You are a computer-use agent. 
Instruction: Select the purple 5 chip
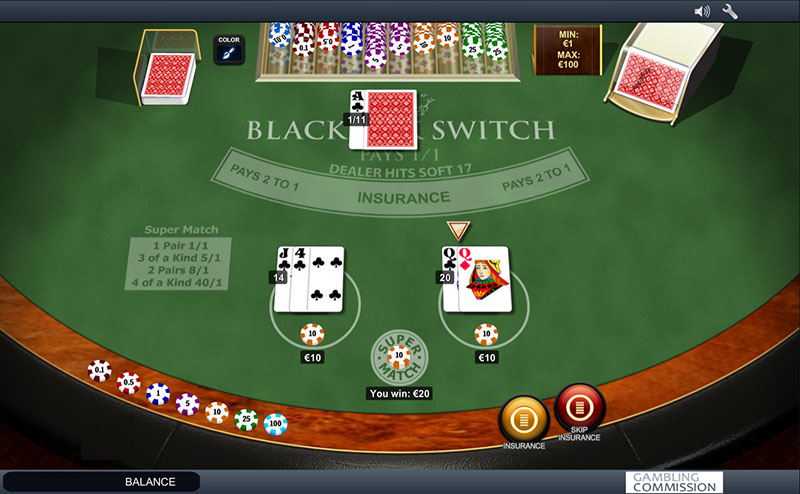187,404
